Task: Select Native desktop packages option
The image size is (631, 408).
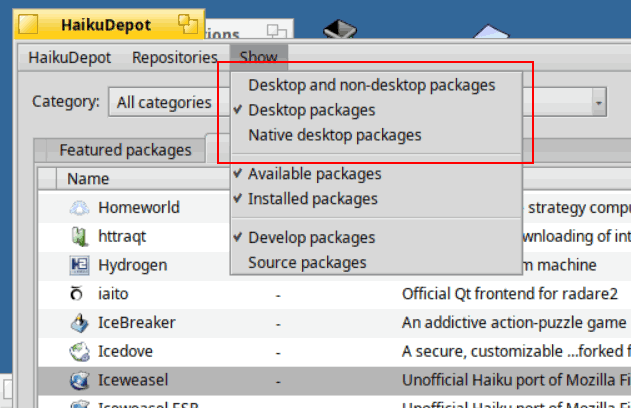Action: [x=334, y=135]
